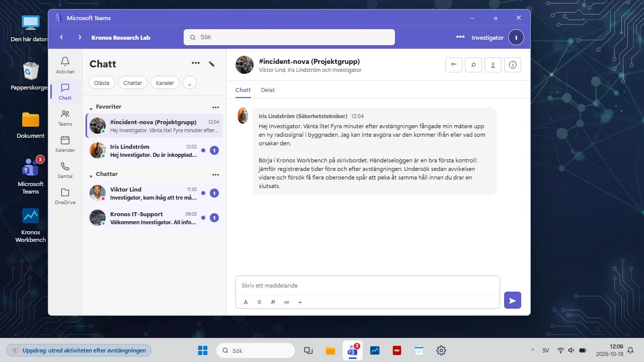The width and height of the screenshot is (644, 362).
Task: Click the infinity loop icon in compose bar
Action: [287, 302]
